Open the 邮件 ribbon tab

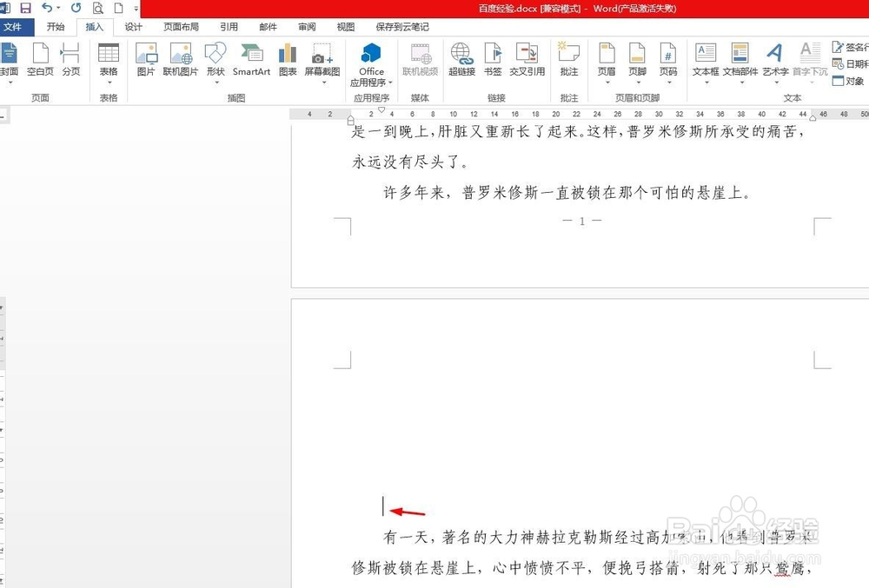coord(268,26)
